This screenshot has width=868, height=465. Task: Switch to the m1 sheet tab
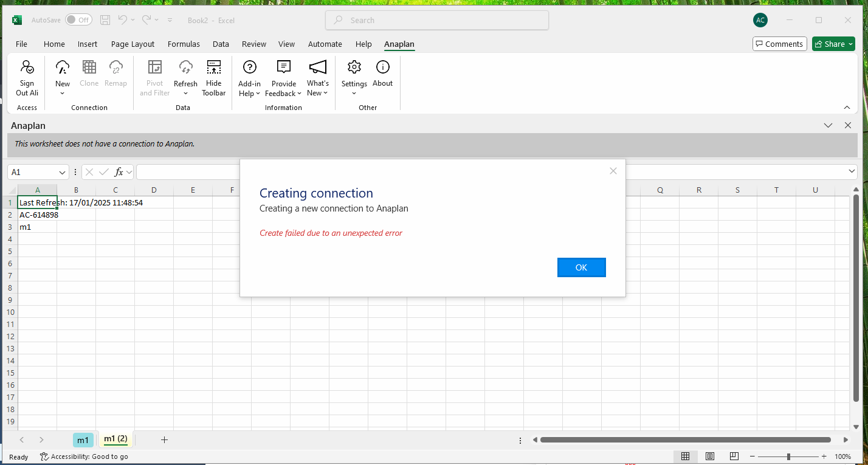(83, 440)
